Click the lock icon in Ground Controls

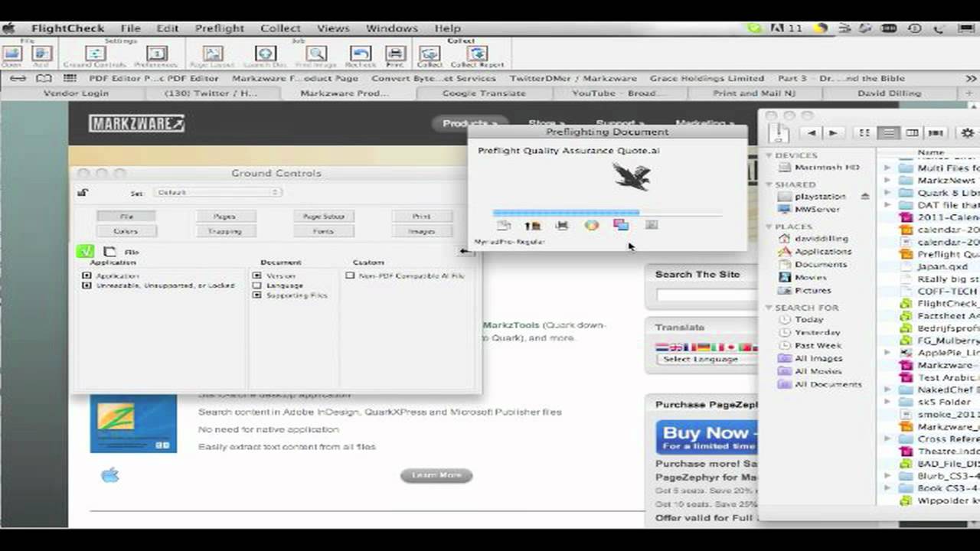click(83, 193)
